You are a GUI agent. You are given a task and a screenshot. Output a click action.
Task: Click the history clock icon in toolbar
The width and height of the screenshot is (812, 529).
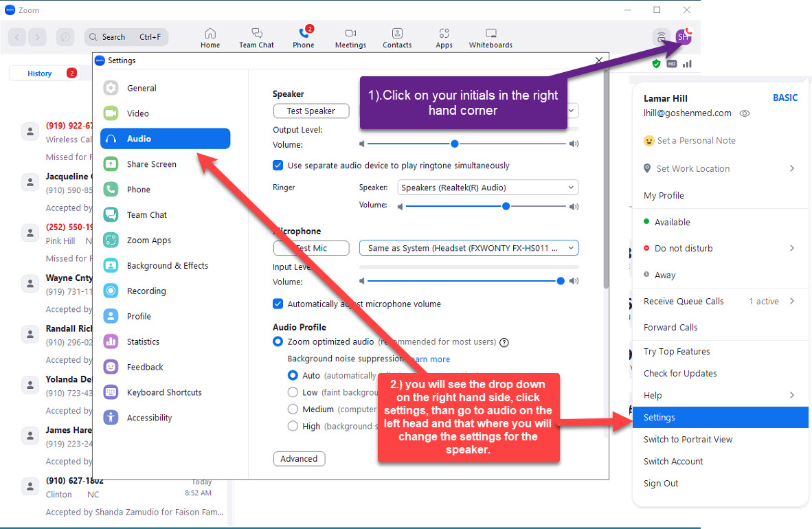click(65, 37)
